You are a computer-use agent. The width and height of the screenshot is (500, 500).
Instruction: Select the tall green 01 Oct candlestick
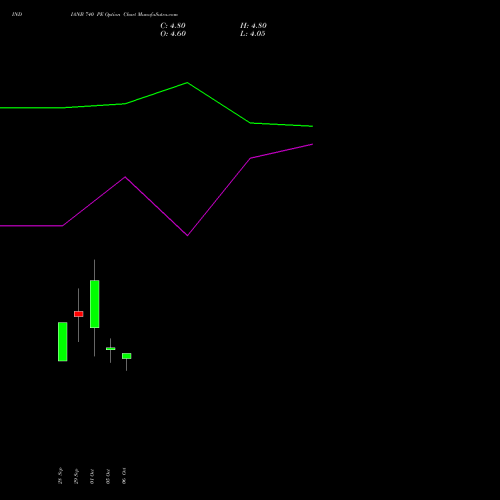(x=95, y=304)
